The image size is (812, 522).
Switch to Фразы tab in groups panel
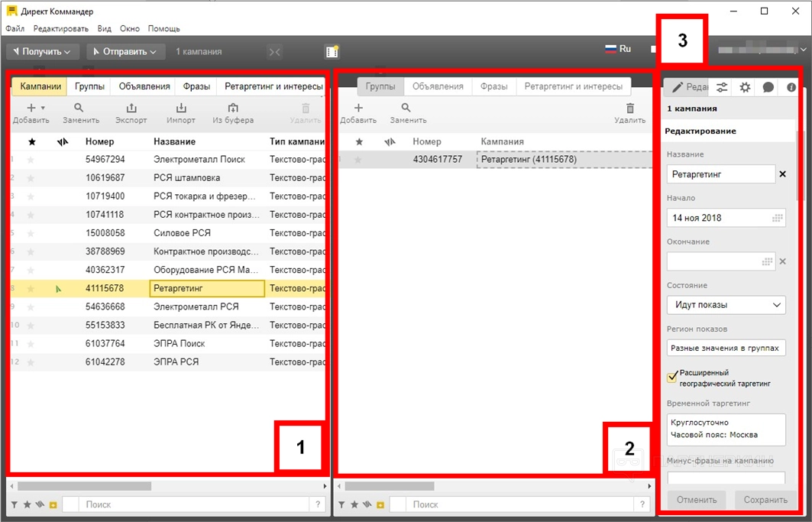click(493, 86)
